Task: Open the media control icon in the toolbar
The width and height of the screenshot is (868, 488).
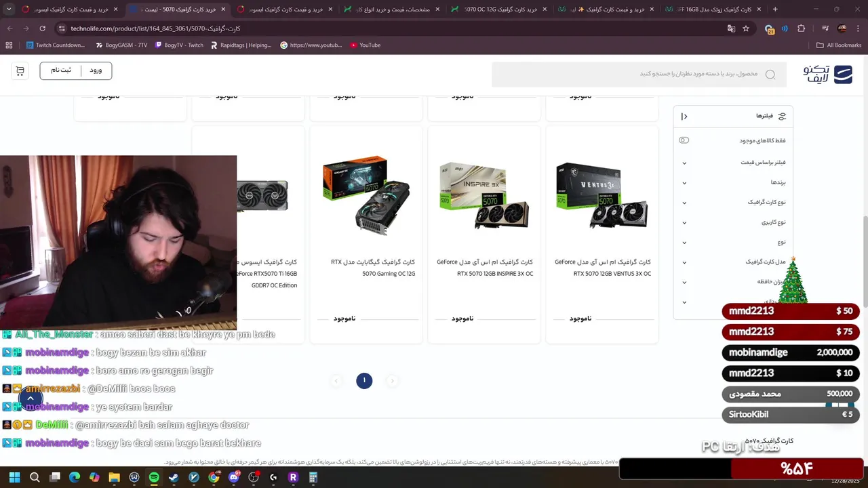Action: 825,28
